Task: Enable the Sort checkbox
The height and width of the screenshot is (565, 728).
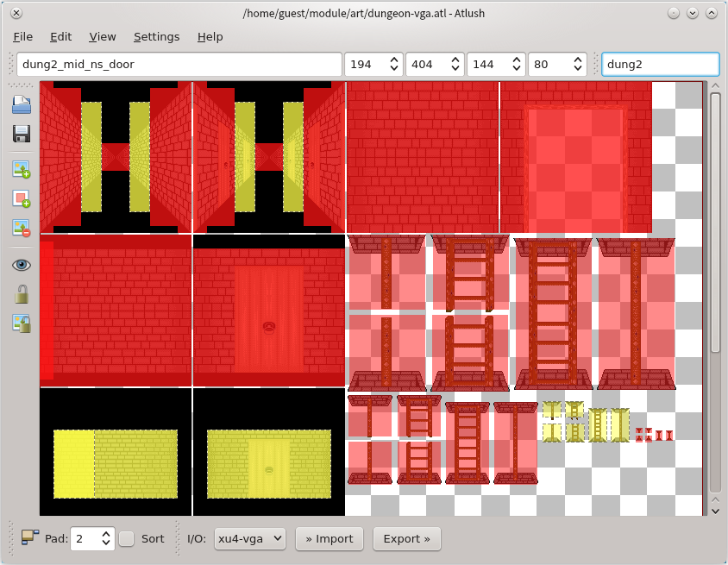Action: click(x=127, y=539)
